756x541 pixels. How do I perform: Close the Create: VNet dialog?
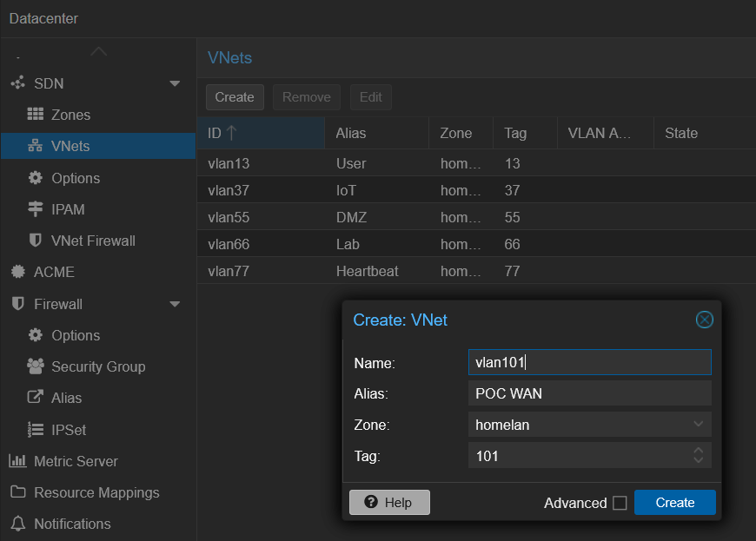(x=705, y=320)
